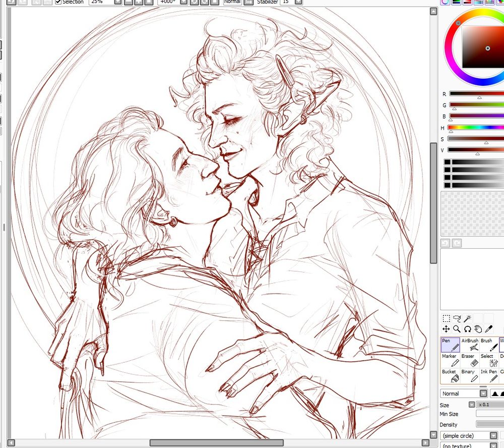
Task: Select the AirBrush tool
Action: tap(470, 344)
